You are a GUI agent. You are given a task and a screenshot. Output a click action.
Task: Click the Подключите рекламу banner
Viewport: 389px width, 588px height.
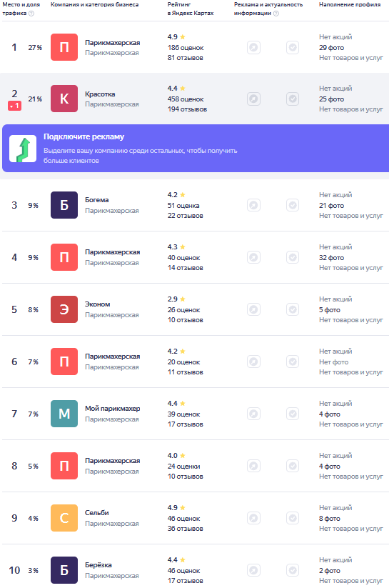[x=196, y=148]
